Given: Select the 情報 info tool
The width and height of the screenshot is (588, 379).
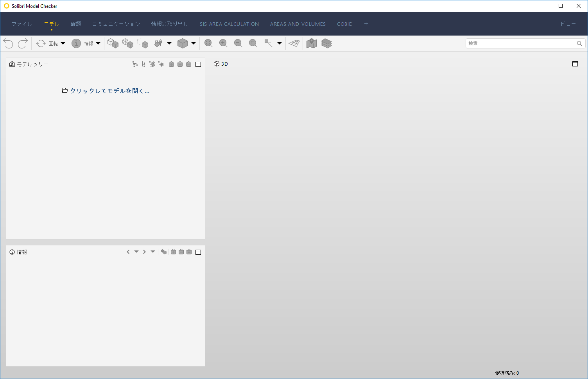Looking at the screenshot, I should coord(82,43).
